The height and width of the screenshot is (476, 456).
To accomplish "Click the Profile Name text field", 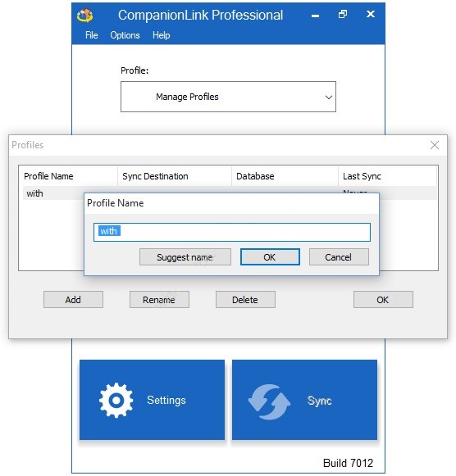I will pyautogui.click(x=232, y=232).
